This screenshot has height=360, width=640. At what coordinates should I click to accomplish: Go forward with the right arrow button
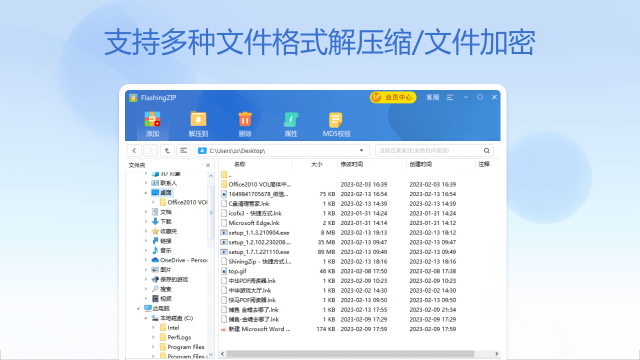pos(150,151)
